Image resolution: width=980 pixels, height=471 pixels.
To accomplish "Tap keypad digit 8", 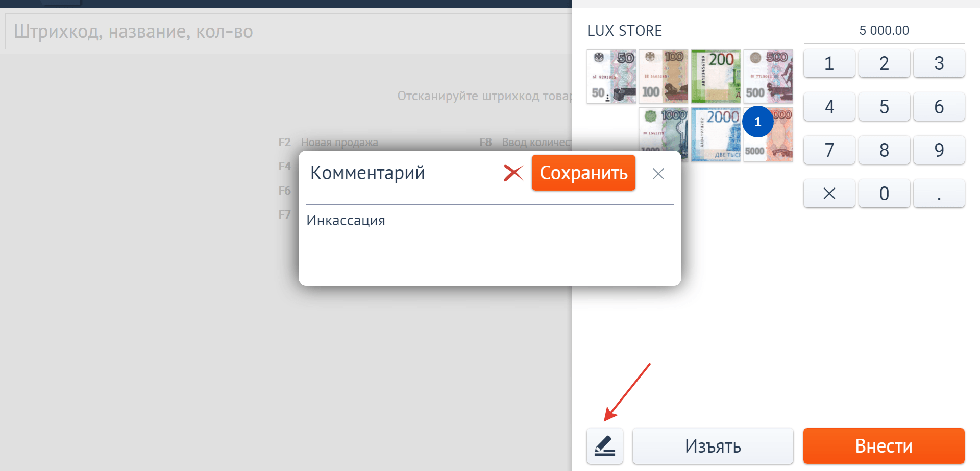I will coord(884,150).
